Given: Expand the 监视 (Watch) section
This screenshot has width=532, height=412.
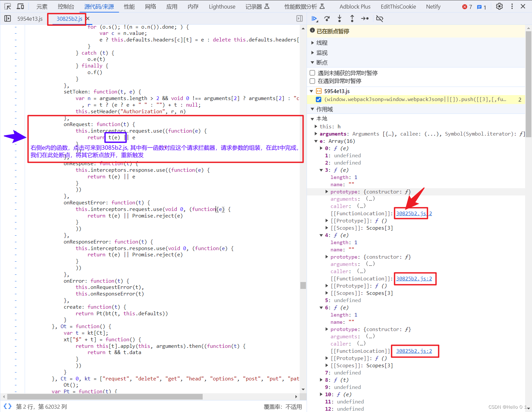Looking at the screenshot, I should pos(313,52).
